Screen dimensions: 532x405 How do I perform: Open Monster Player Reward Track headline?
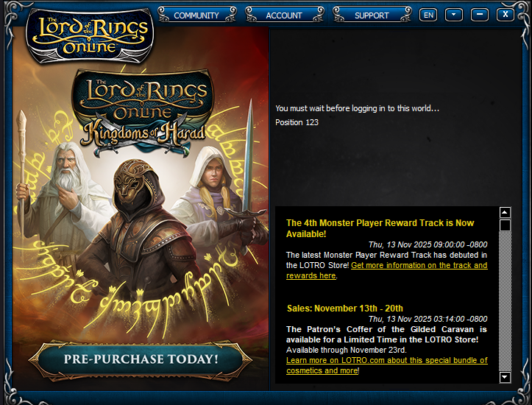tap(380, 228)
